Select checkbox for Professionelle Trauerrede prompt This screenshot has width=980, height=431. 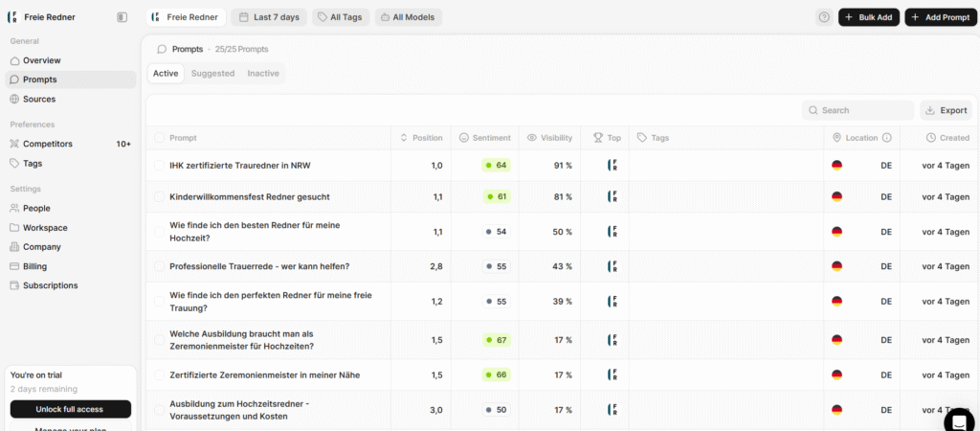point(160,266)
